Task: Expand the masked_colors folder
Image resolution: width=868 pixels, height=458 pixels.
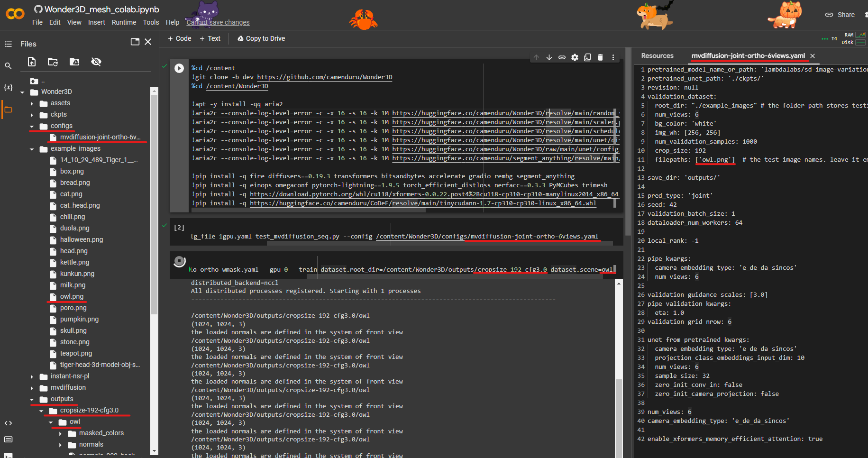Action: tap(60, 433)
